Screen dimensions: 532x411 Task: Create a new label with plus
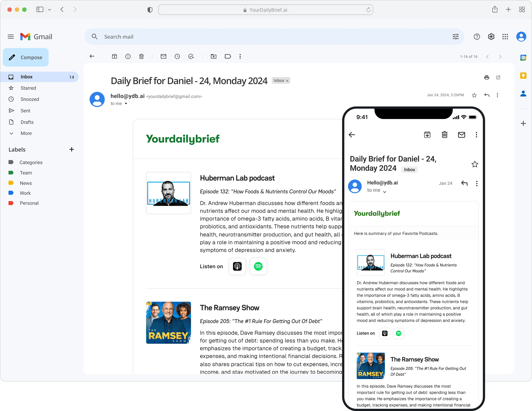click(72, 149)
